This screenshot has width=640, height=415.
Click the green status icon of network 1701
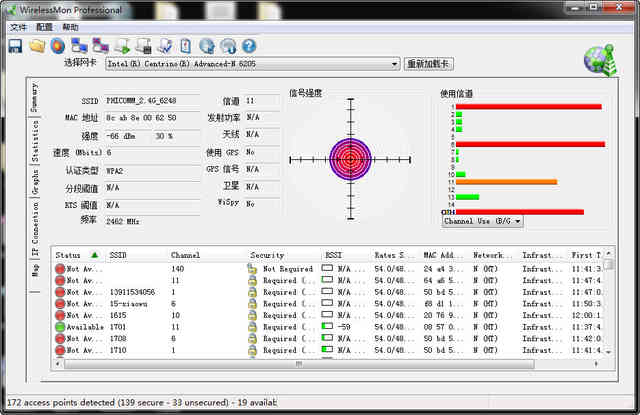pos(60,327)
